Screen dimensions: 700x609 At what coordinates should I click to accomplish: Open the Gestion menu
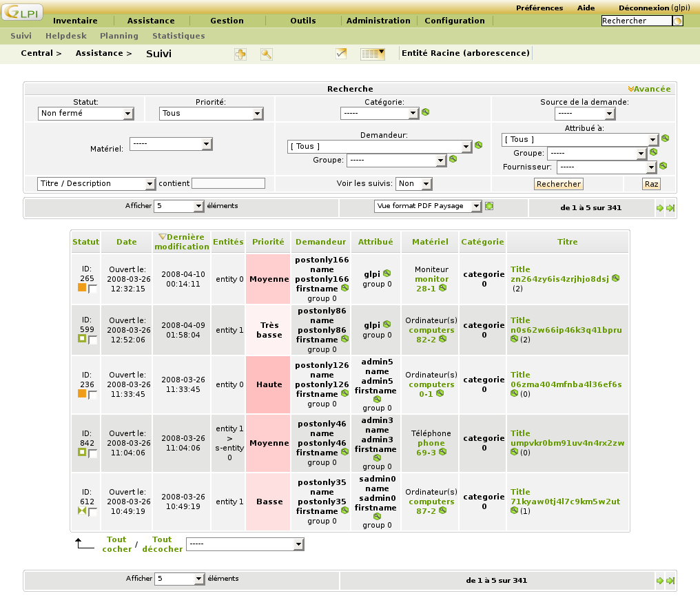point(227,21)
